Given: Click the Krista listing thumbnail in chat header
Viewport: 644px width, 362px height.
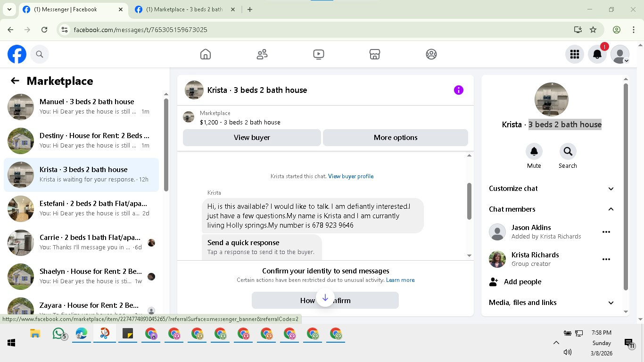Looking at the screenshot, I should coord(194,90).
